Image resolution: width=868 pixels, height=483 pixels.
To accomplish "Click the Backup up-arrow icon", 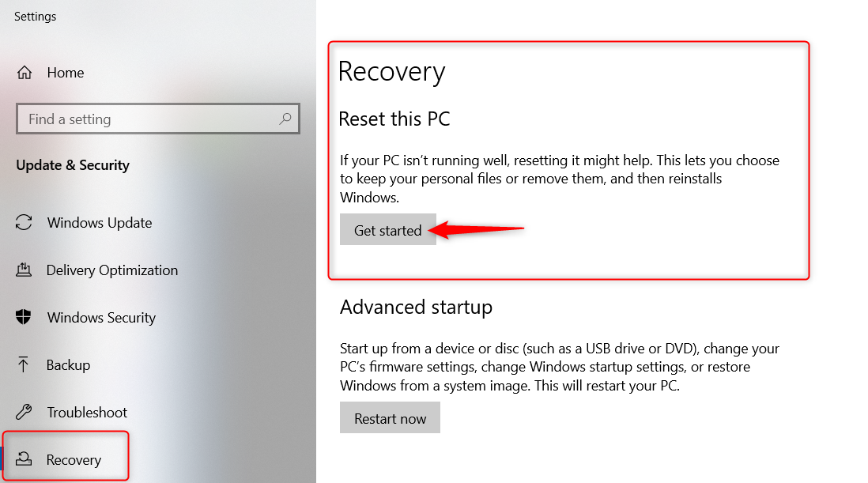I will point(25,364).
